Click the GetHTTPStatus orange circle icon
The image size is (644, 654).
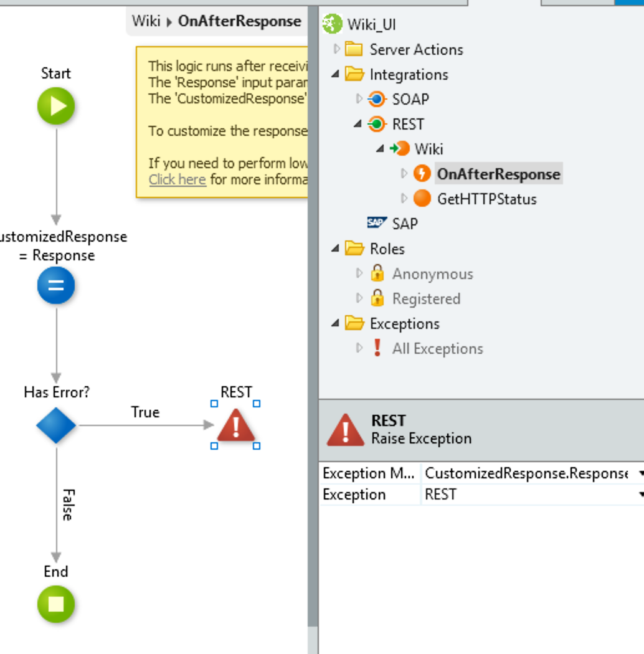click(422, 199)
